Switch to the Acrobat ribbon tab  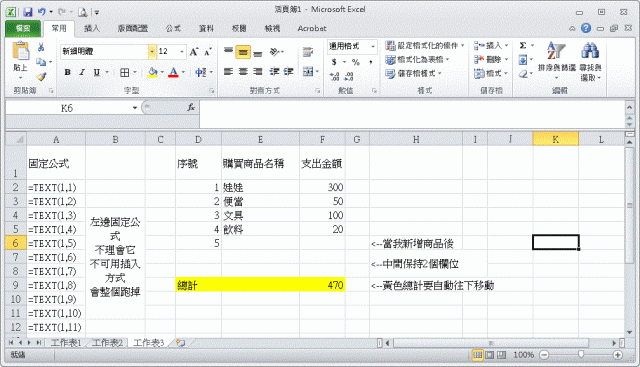[x=312, y=28]
